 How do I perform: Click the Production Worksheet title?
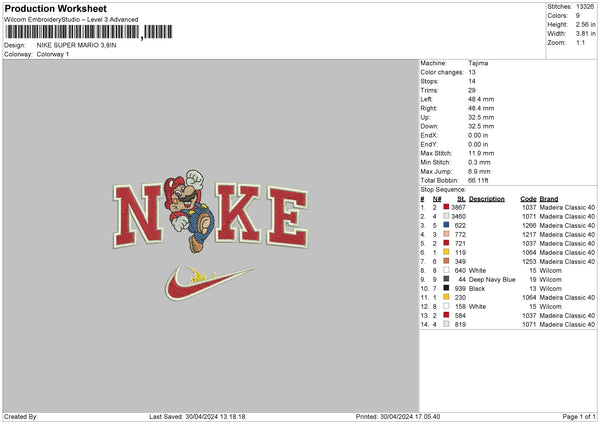(55, 8)
